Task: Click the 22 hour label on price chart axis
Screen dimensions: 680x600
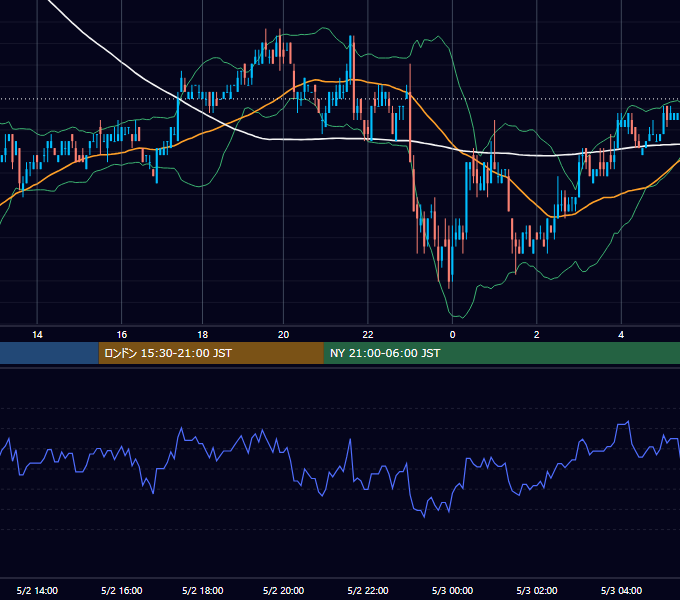Action: [368, 335]
